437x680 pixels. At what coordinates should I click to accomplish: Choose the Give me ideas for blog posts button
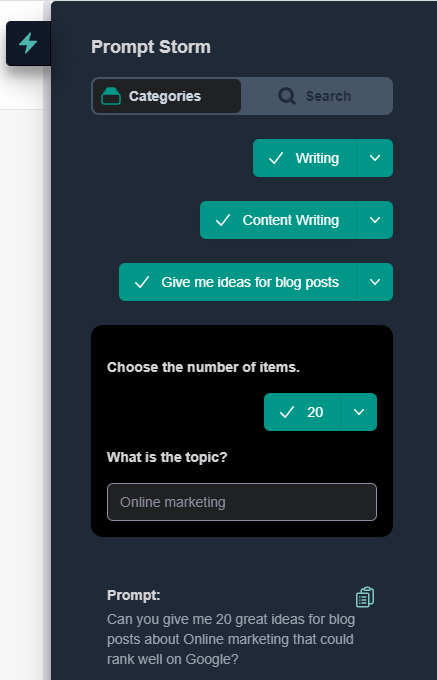pyautogui.click(x=238, y=282)
